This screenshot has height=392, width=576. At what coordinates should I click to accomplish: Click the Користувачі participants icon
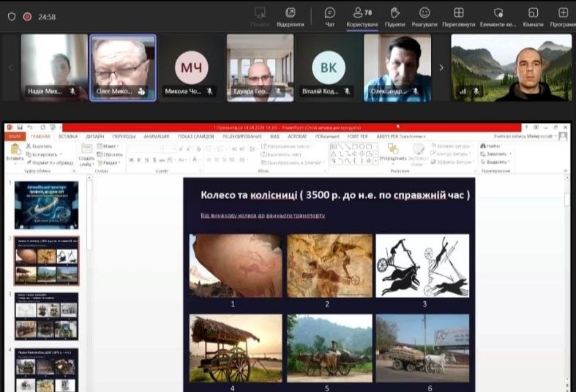click(358, 13)
